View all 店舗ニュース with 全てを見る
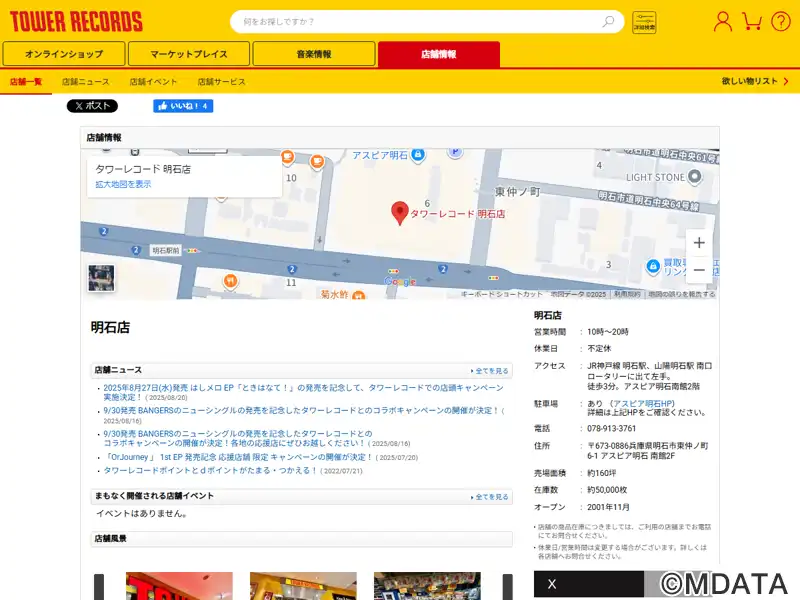 tap(490, 371)
